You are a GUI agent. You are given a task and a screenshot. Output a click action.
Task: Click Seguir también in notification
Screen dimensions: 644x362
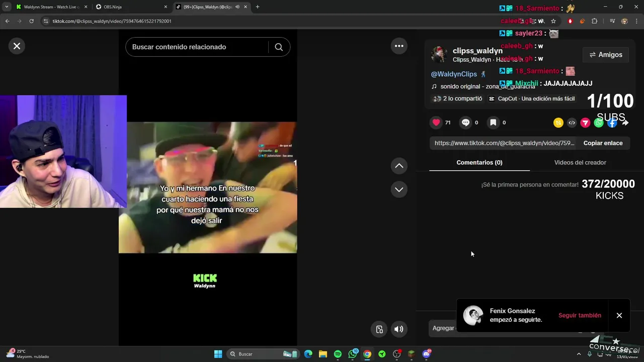pyautogui.click(x=580, y=315)
